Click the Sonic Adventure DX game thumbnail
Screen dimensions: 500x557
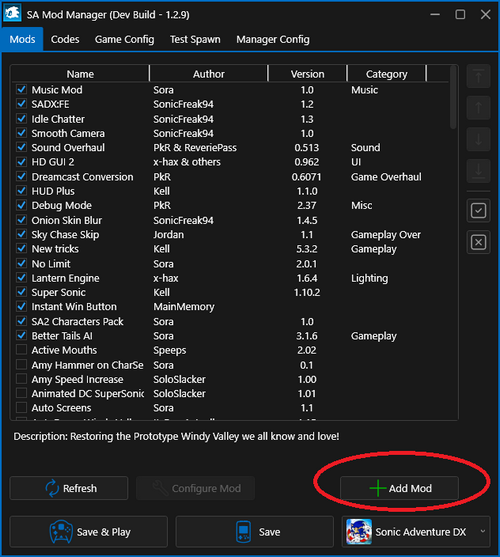point(359,531)
